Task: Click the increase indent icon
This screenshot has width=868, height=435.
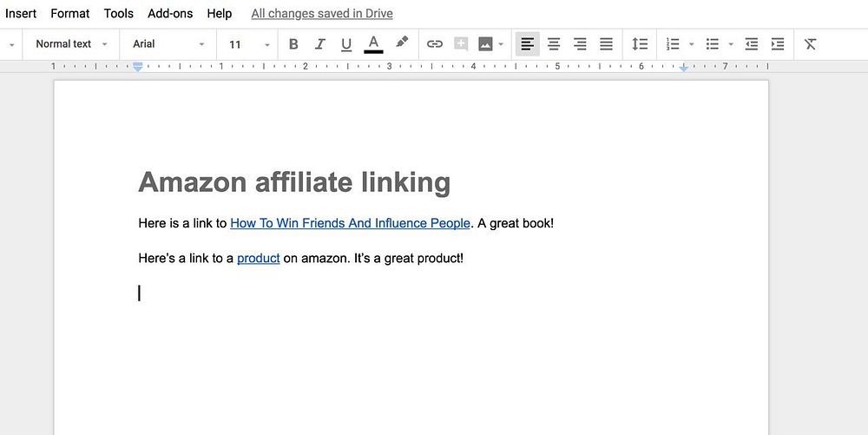Action: [x=778, y=44]
